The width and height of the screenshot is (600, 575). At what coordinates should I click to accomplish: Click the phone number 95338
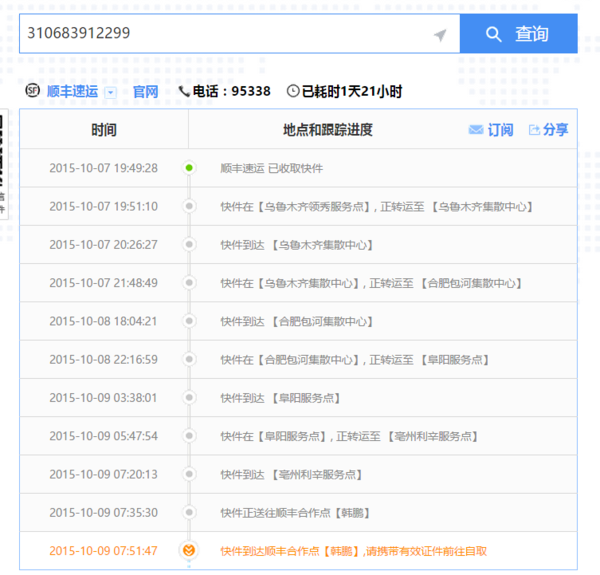[251, 91]
